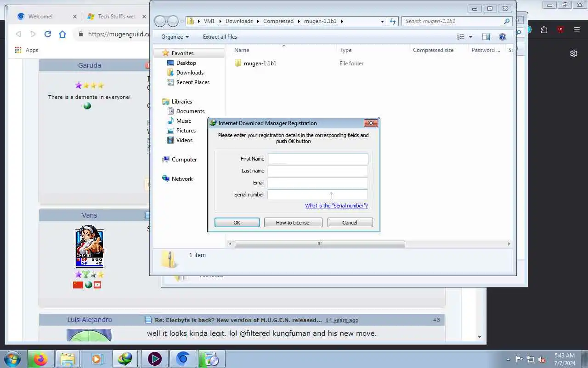Open Firefox from the taskbar

point(40,359)
